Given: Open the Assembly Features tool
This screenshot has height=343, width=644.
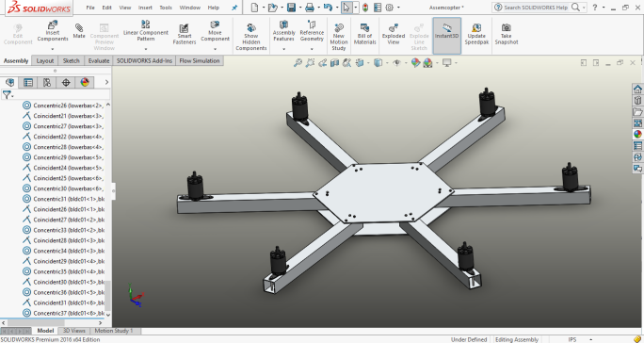Looking at the screenshot, I should (x=283, y=30).
